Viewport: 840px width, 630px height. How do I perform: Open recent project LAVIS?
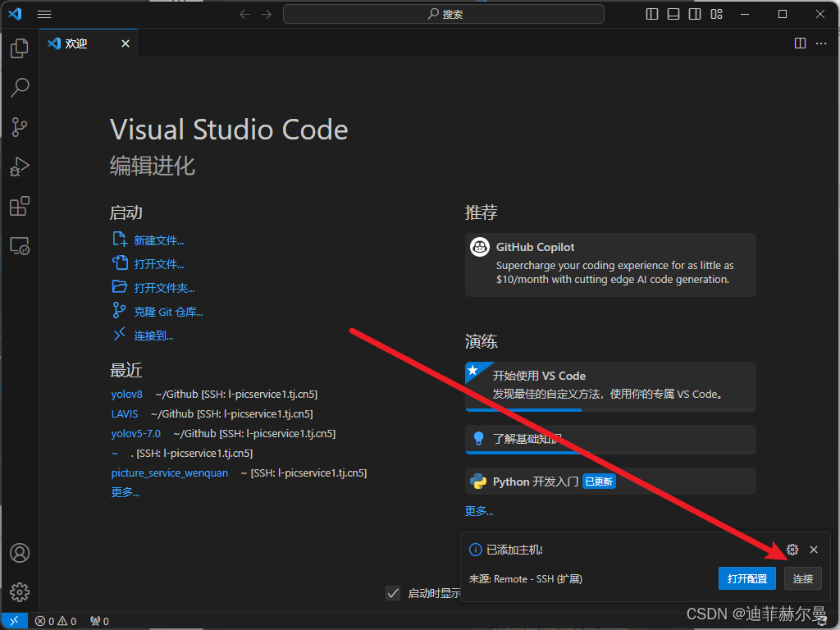click(125, 414)
